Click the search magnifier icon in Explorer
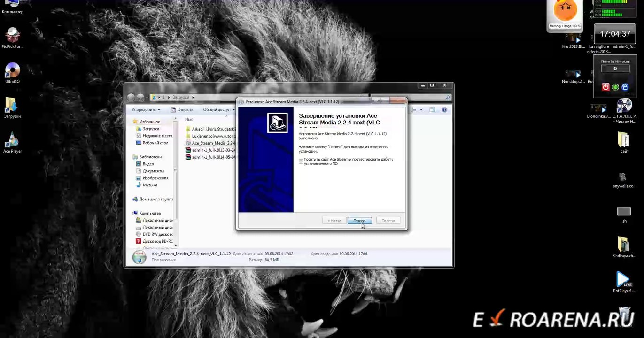Screen dimensions: 644x338 (x=448, y=97)
